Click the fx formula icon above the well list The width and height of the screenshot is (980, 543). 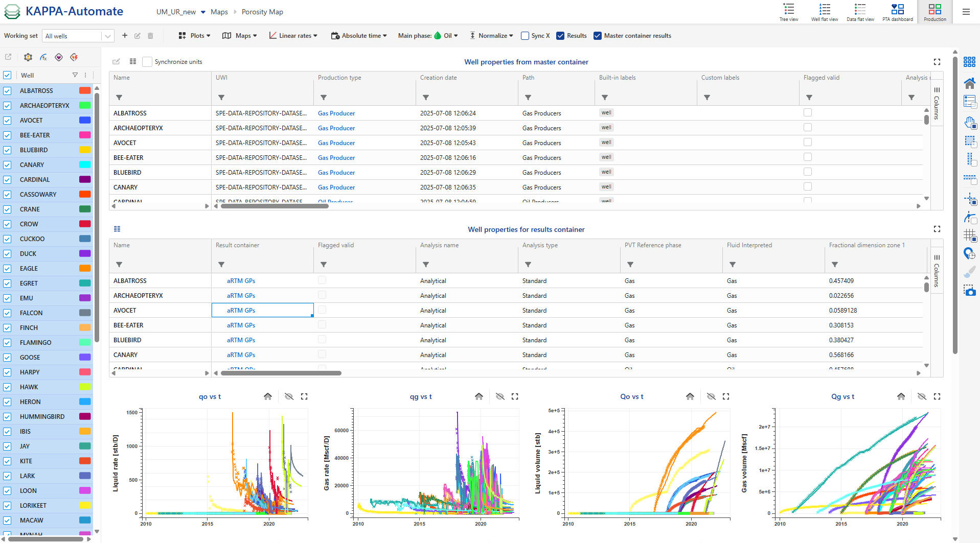43,57
